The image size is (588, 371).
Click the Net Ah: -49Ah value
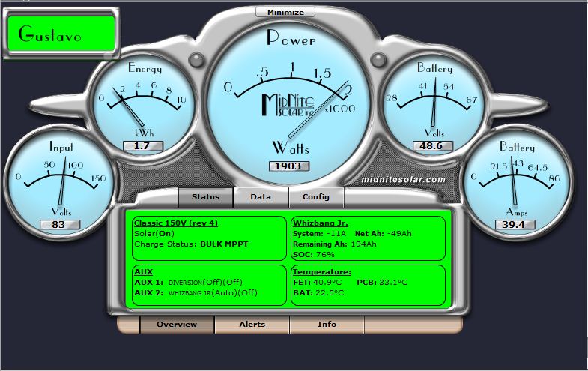384,233
